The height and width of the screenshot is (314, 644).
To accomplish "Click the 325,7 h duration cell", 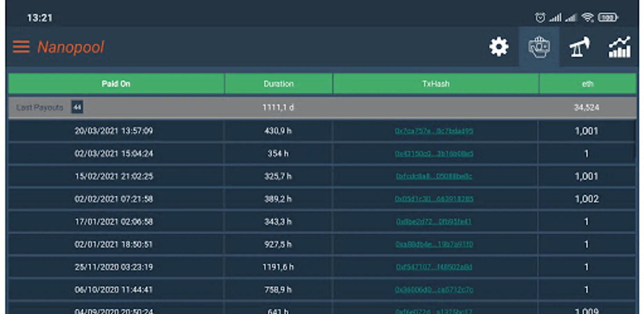I will point(278,176).
